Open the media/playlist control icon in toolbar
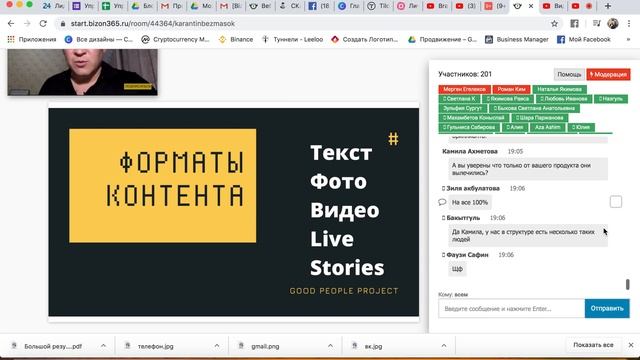 point(596,24)
